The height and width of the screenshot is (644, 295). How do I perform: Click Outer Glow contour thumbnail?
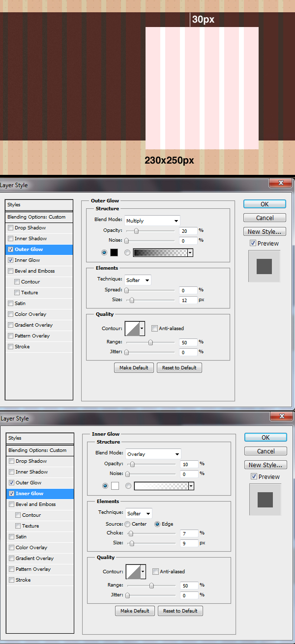coord(133,328)
